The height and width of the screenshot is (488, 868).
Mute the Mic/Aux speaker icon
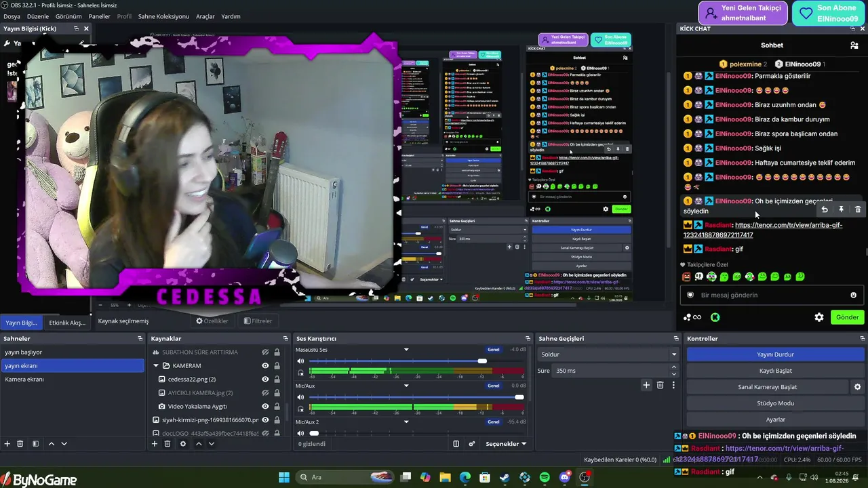click(x=300, y=396)
